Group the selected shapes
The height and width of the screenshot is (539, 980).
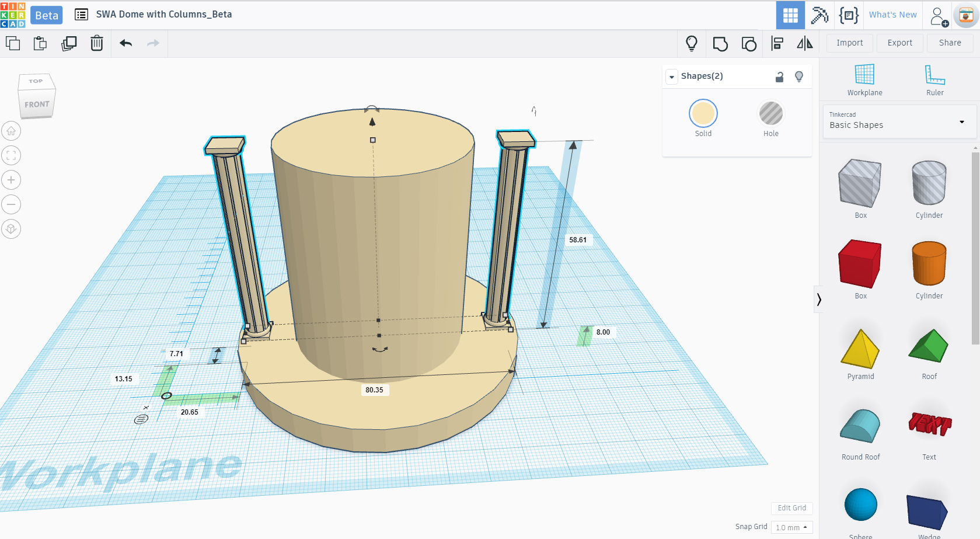(720, 44)
